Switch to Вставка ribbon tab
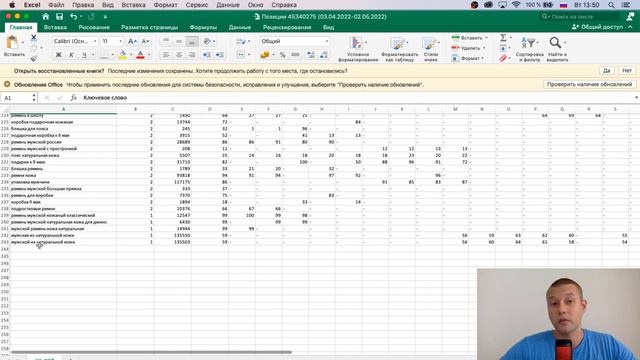 click(x=55, y=27)
